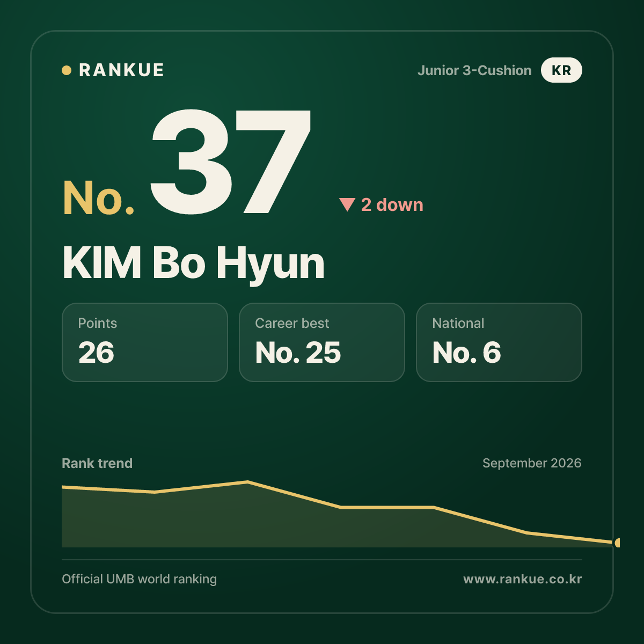Screen dimensions: 644x644
Task: Open the www.rankue.co.kr link
Action: coord(522,579)
